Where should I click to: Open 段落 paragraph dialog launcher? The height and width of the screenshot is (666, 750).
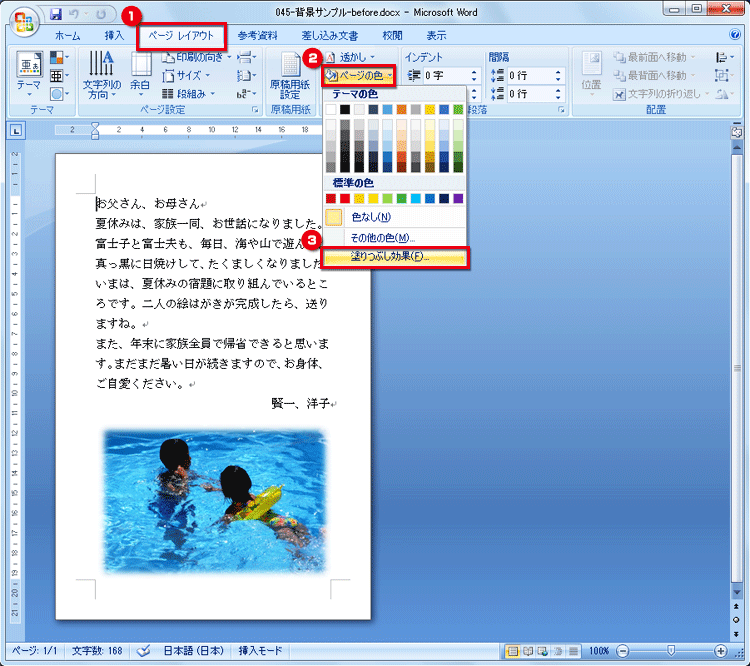[x=561, y=110]
